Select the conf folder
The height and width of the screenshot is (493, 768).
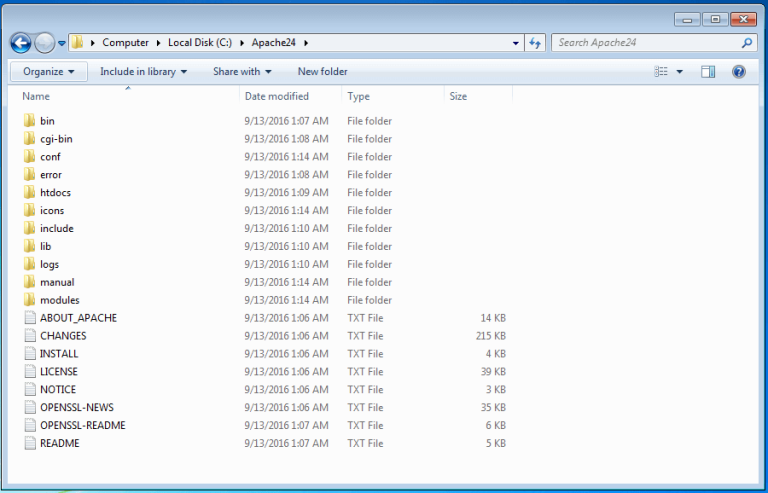(50, 157)
